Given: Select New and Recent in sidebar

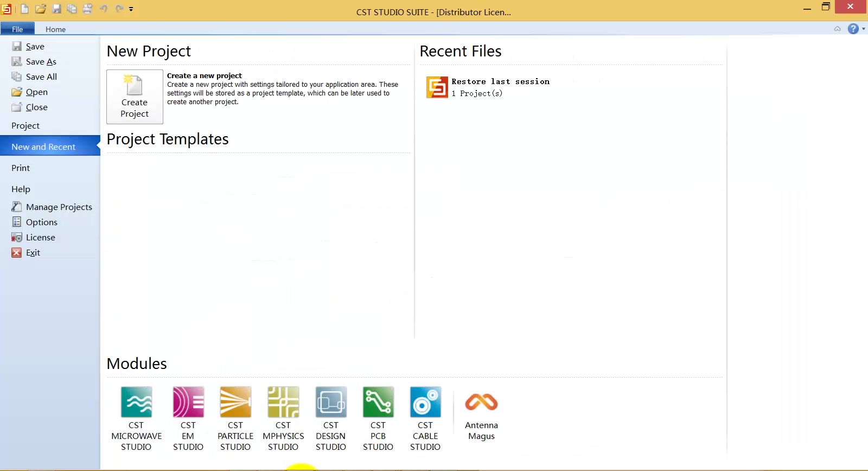Looking at the screenshot, I should pos(50,147).
